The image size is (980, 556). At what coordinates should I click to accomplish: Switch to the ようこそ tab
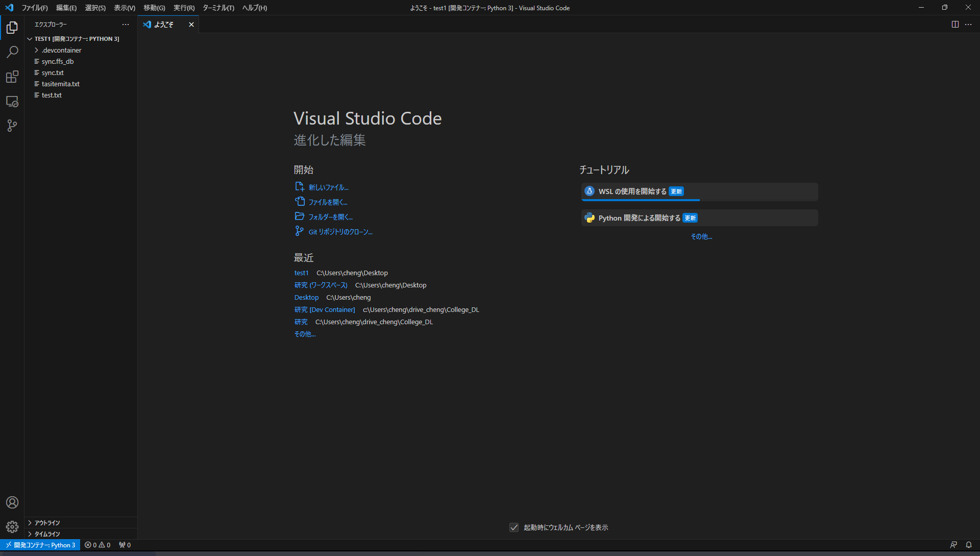164,24
